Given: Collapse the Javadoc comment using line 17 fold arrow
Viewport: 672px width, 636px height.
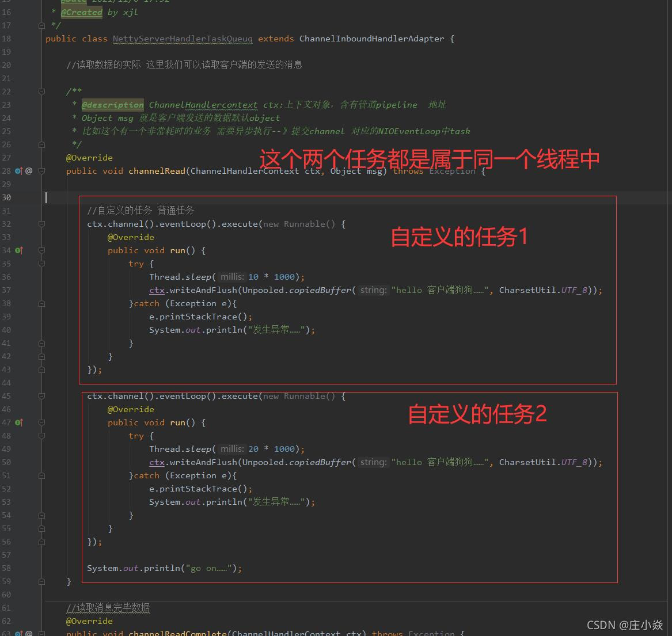Looking at the screenshot, I should point(41,25).
